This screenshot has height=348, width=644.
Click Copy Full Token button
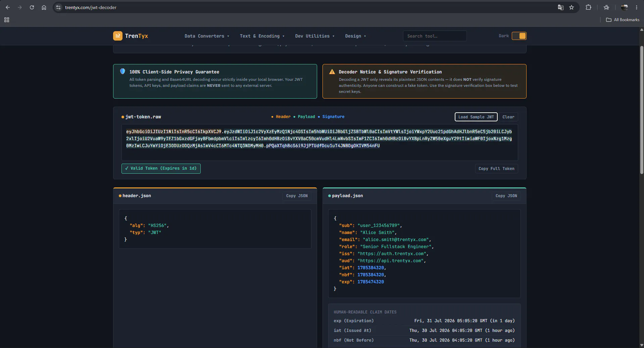[496, 169]
